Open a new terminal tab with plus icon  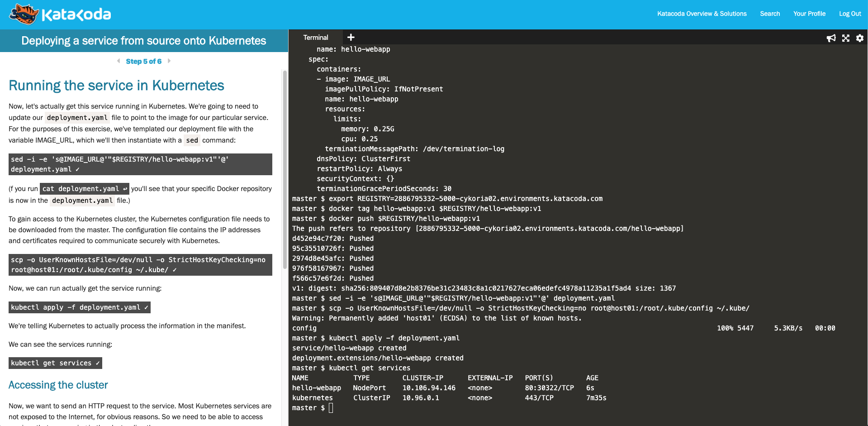[x=351, y=38]
